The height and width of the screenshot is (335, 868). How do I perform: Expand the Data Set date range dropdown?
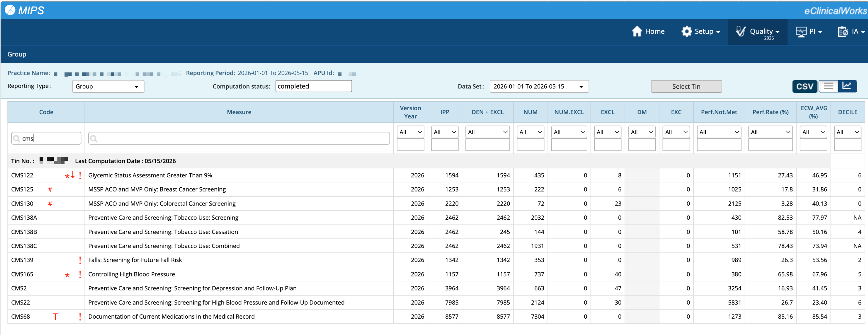[x=539, y=86]
